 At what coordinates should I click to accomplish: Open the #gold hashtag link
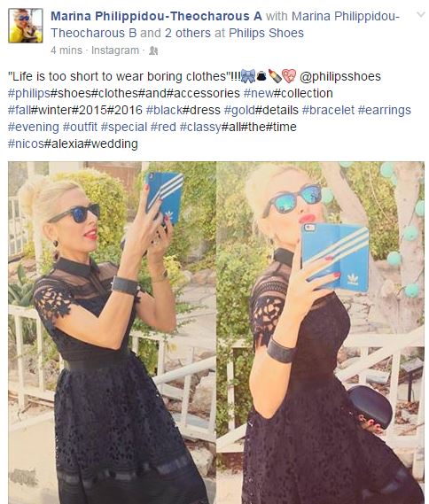[239, 110]
